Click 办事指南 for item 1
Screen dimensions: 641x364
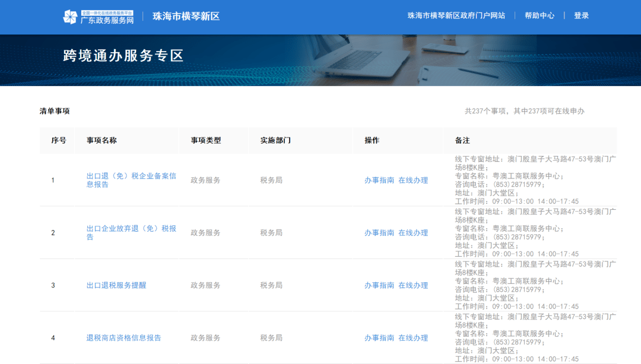pos(379,180)
